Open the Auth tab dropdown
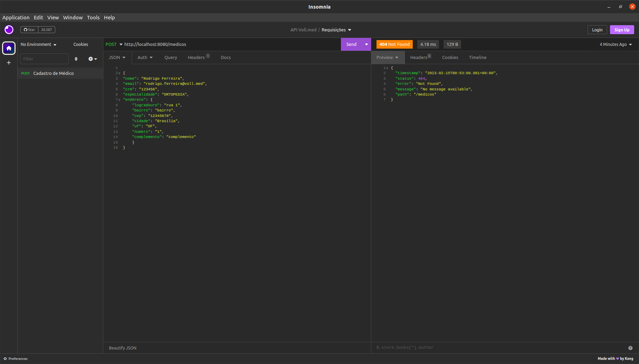The image size is (639, 364). [x=145, y=58]
